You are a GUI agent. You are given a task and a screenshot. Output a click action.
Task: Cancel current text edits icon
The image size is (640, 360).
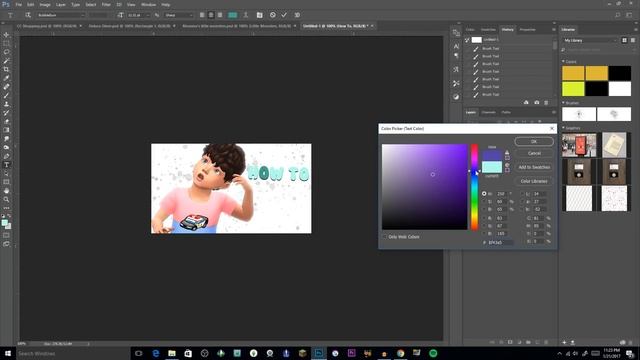273,15
